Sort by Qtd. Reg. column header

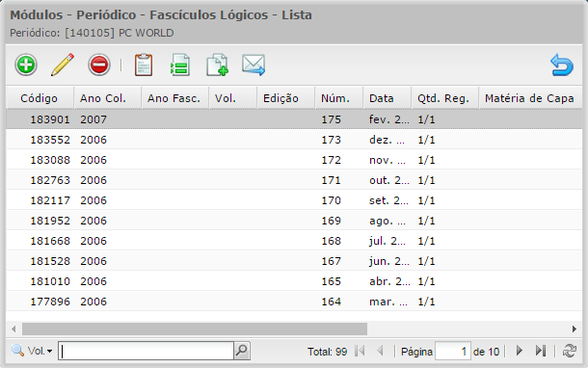pos(445,98)
